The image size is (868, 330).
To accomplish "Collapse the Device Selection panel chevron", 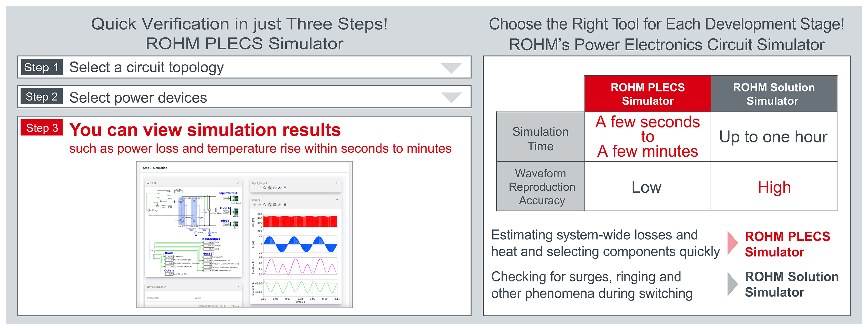I will [238, 287].
